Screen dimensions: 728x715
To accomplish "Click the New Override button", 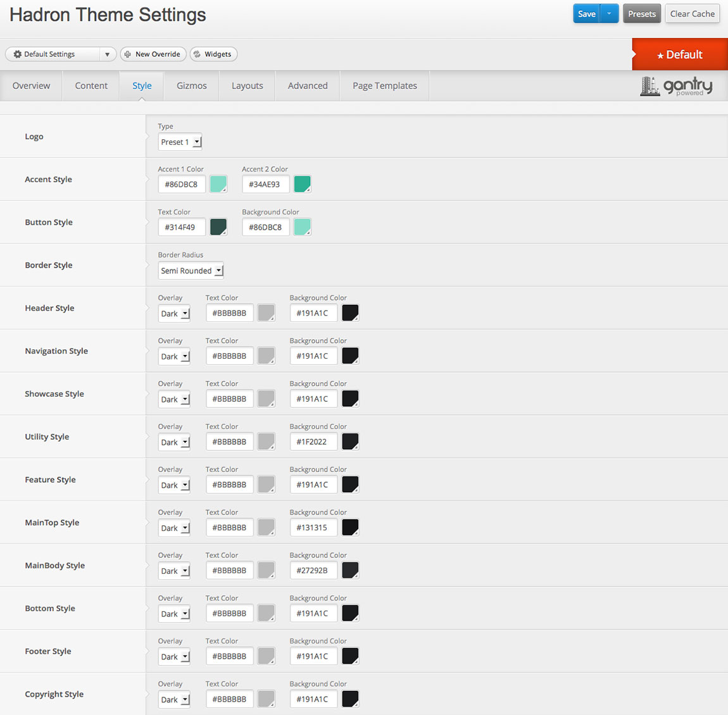I will 153,54.
